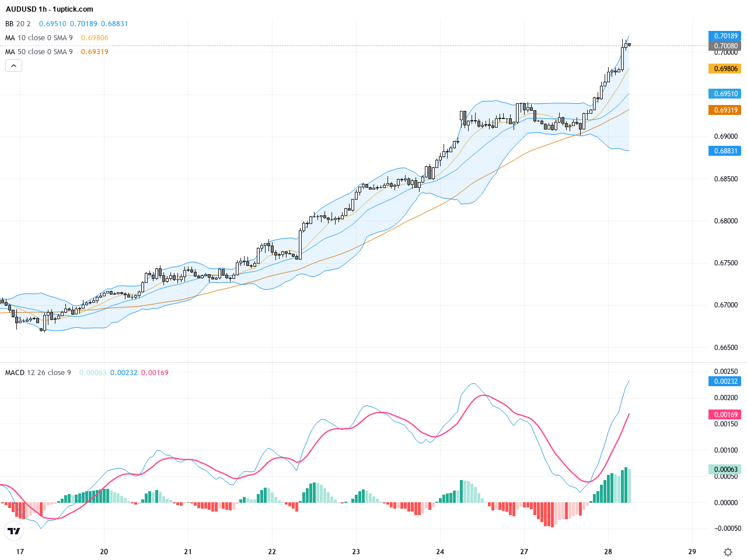This screenshot has width=747, height=560.
Task: Click the 0.68000 price scale level
Action: (725, 221)
